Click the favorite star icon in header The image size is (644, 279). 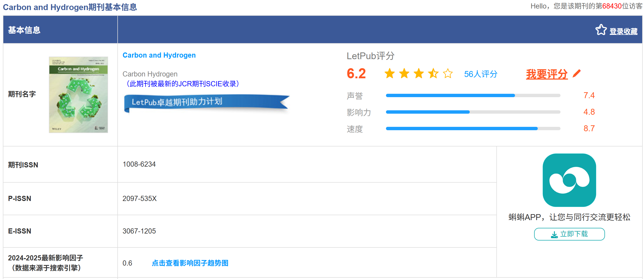tap(601, 30)
